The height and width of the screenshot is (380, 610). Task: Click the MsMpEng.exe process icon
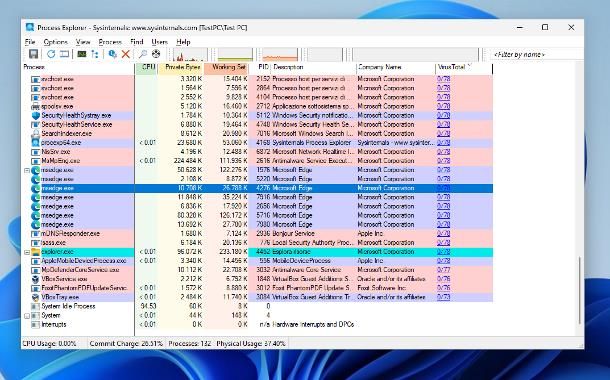[x=36, y=161]
